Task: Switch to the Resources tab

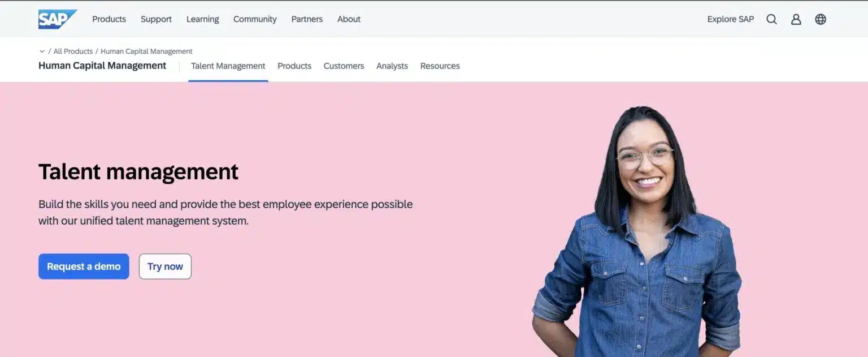Action: coord(440,66)
